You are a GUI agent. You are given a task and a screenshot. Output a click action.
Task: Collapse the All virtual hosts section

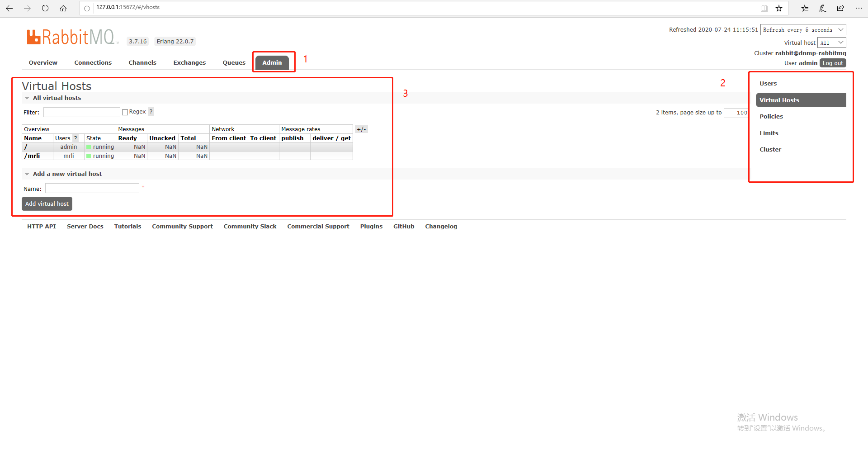coord(57,98)
